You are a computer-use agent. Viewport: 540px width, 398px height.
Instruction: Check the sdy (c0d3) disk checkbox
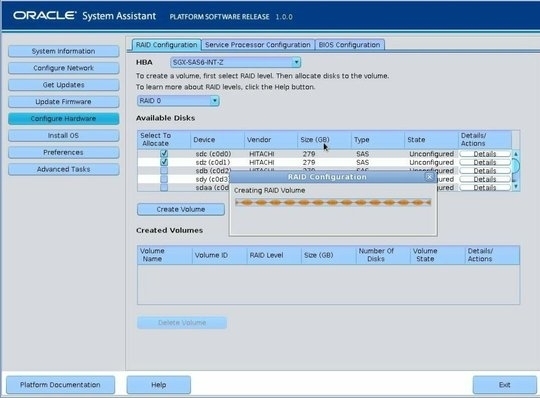click(x=164, y=179)
